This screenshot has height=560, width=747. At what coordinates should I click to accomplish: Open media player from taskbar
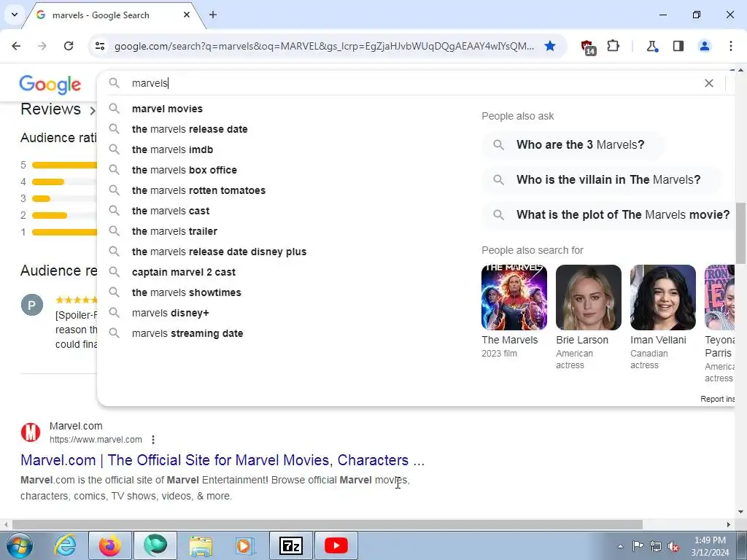coord(246,545)
